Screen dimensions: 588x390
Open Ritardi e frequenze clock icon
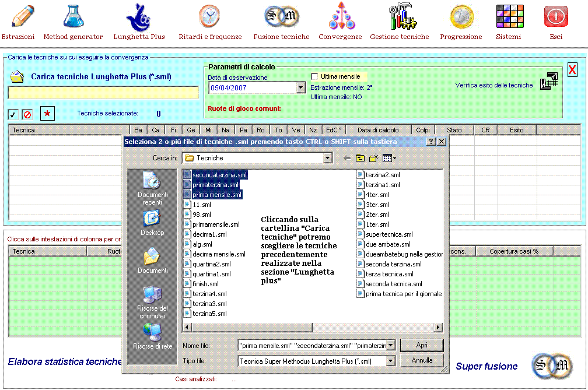click(x=209, y=16)
